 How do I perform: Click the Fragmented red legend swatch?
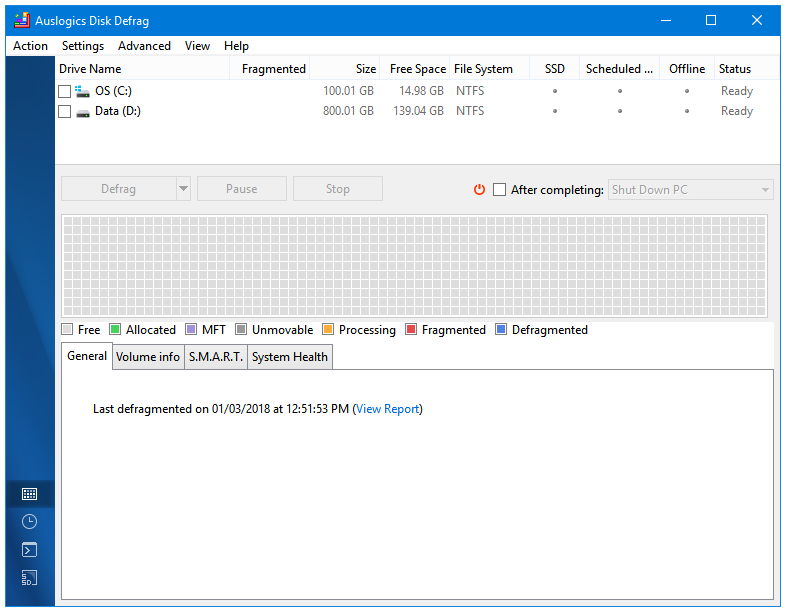tap(411, 329)
